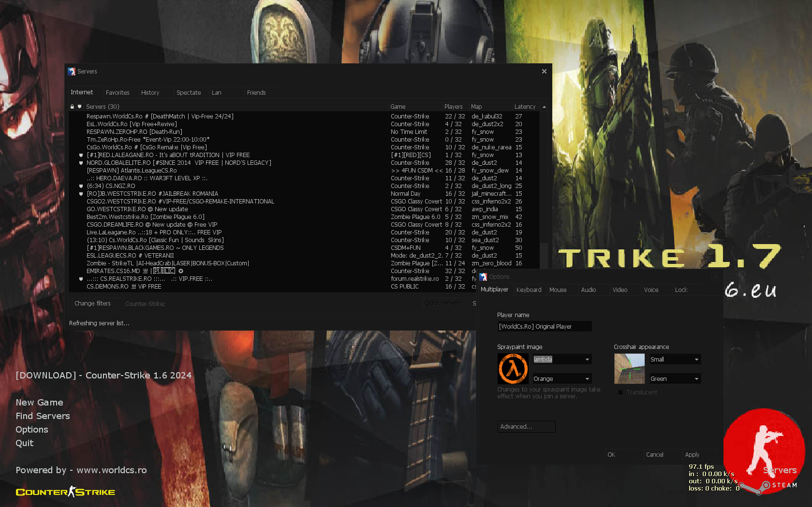Click shield icon on NORD.GLOBALELITE.RO row
This screenshot has width=812, height=507.
(x=81, y=163)
